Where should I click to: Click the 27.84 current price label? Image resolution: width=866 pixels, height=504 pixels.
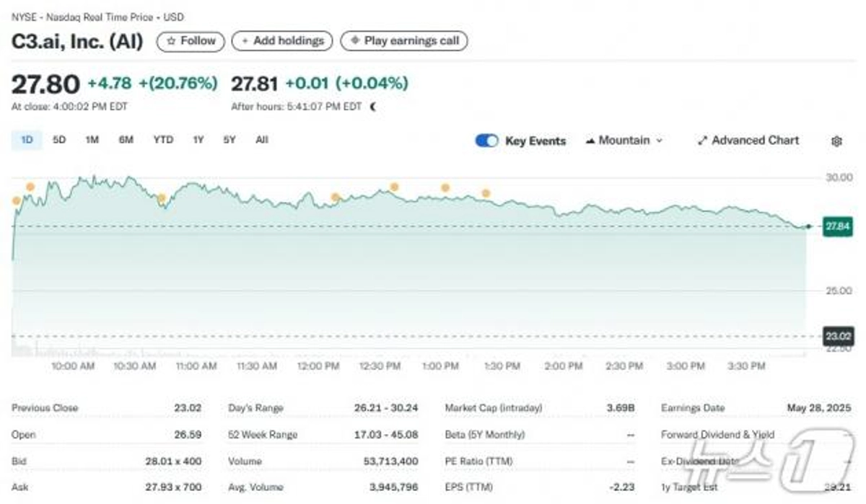(837, 226)
